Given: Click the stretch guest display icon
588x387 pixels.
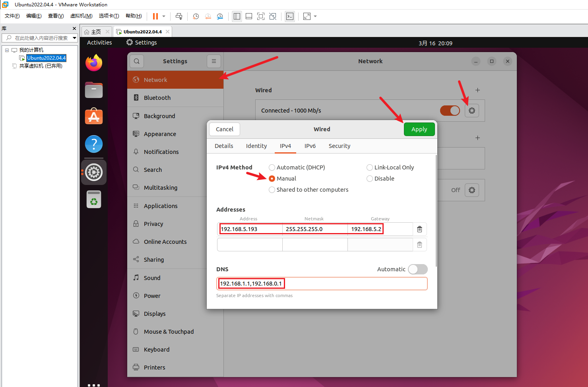Looking at the screenshot, I should point(307,16).
